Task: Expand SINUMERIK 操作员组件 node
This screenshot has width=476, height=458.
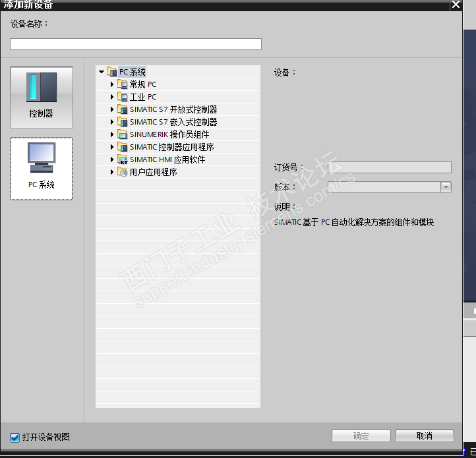Action: pos(112,134)
